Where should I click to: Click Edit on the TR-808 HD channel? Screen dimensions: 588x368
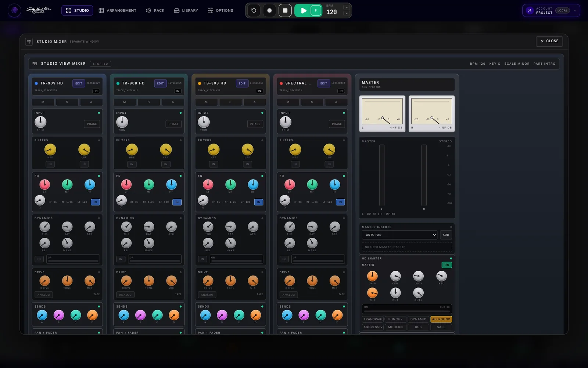tap(160, 84)
